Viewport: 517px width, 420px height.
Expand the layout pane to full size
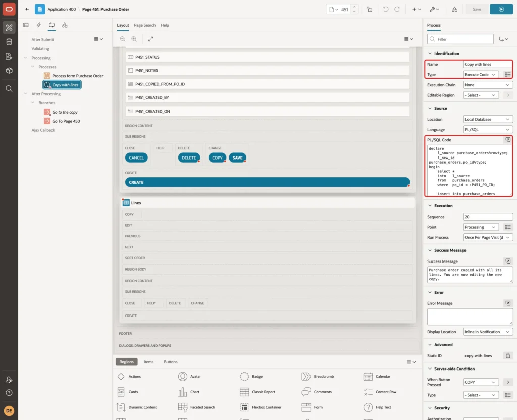150,39
